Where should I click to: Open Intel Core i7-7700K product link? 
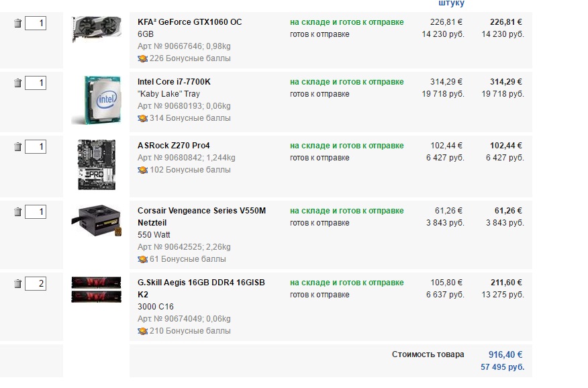(x=174, y=82)
